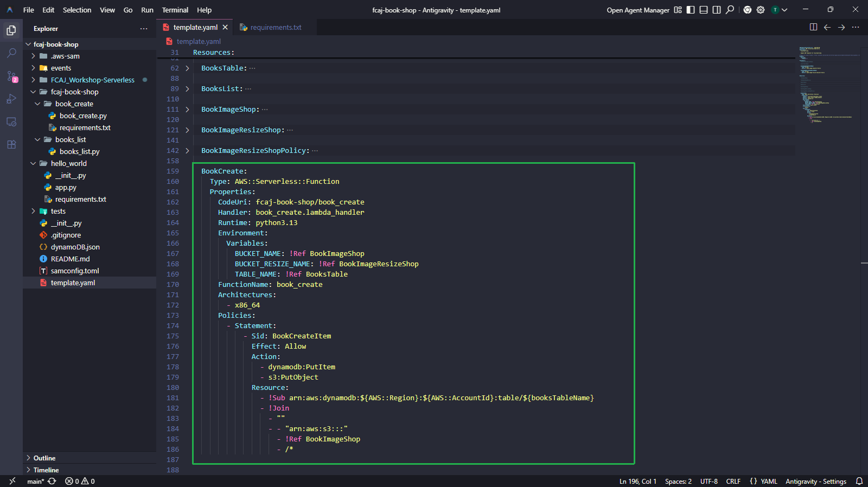Toggle the bottom panel visibility

pyautogui.click(x=704, y=10)
